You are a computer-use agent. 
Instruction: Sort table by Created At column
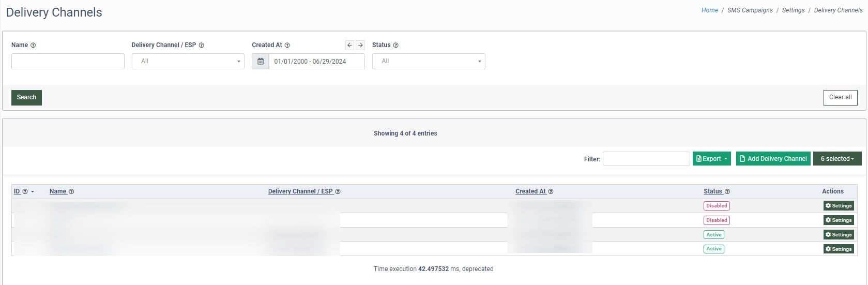[x=530, y=191]
